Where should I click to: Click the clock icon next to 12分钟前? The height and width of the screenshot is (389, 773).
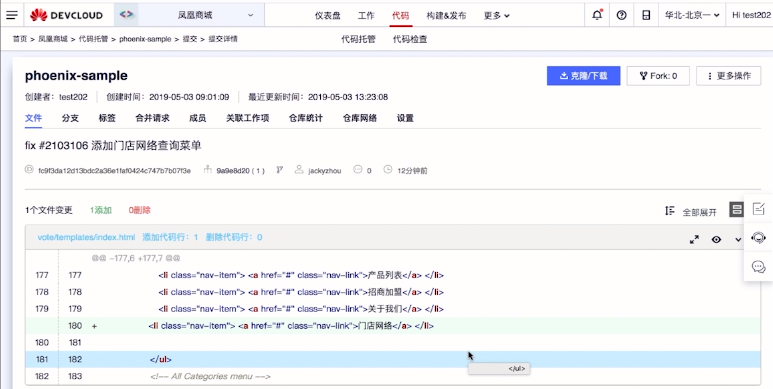click(x=388, y=170)
